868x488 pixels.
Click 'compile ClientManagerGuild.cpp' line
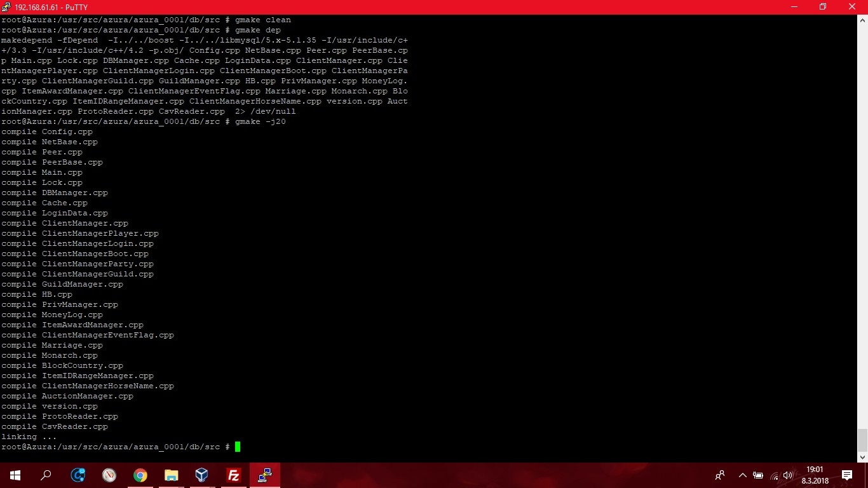point(78,274)
